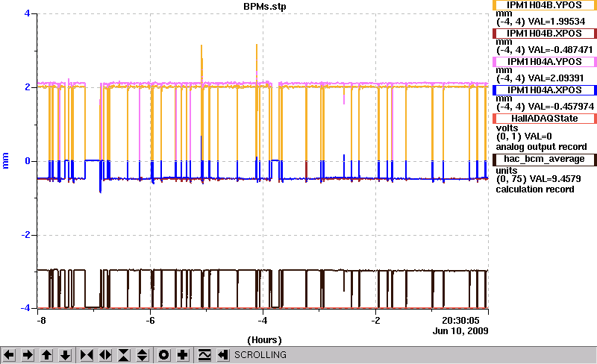Click the Jun 10, 2009 date label

tap(460, 330)
